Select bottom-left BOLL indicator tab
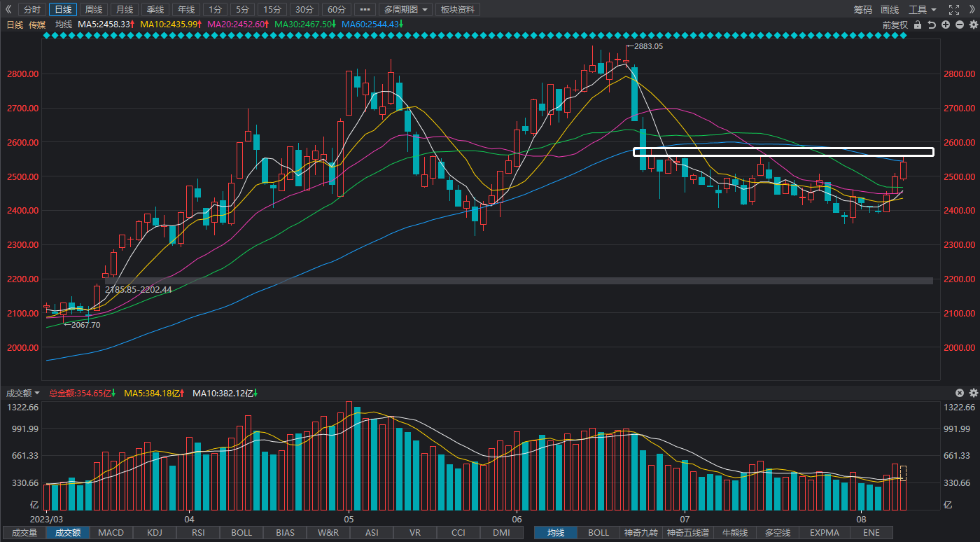 click(241, 533)
